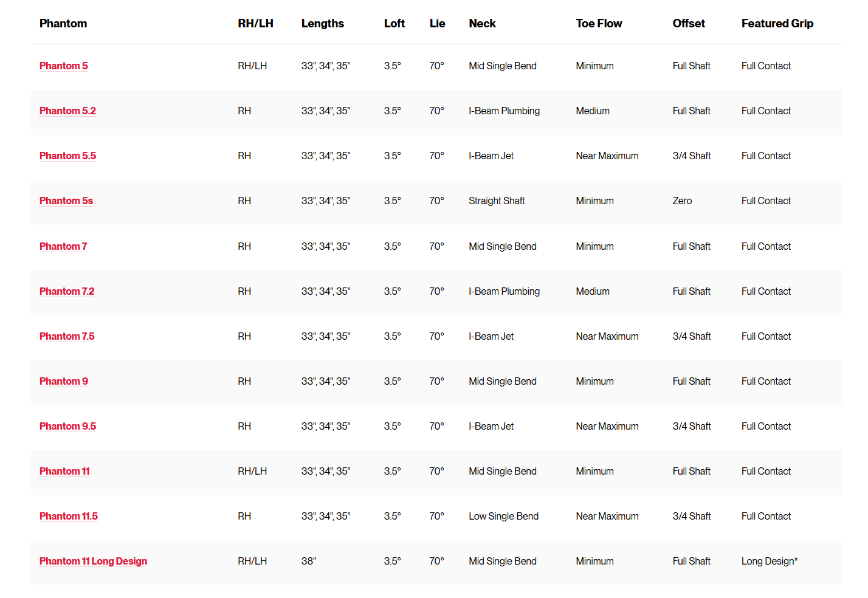
Task: Click the Phantom column header
Action: tap(63, 24)
